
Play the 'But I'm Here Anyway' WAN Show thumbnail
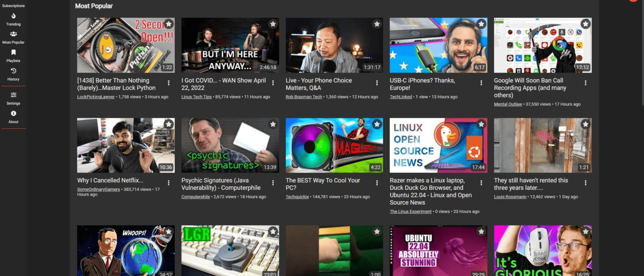(x=230, y=45)
